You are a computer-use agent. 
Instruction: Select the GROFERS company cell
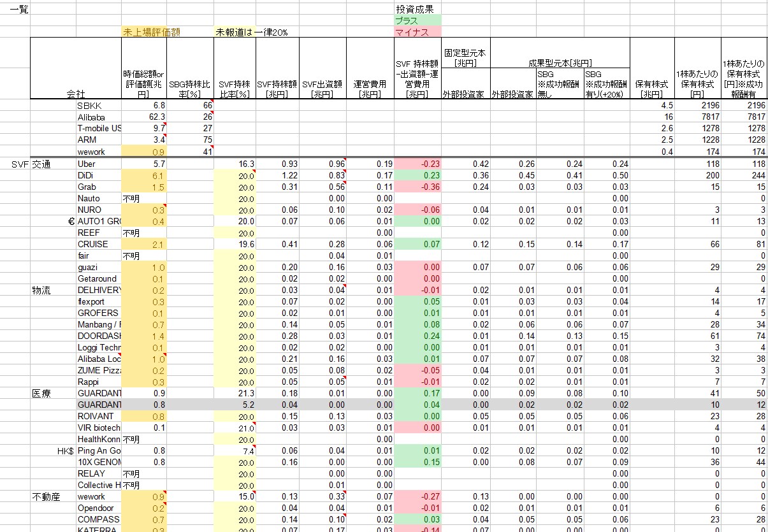click(99, 313)
